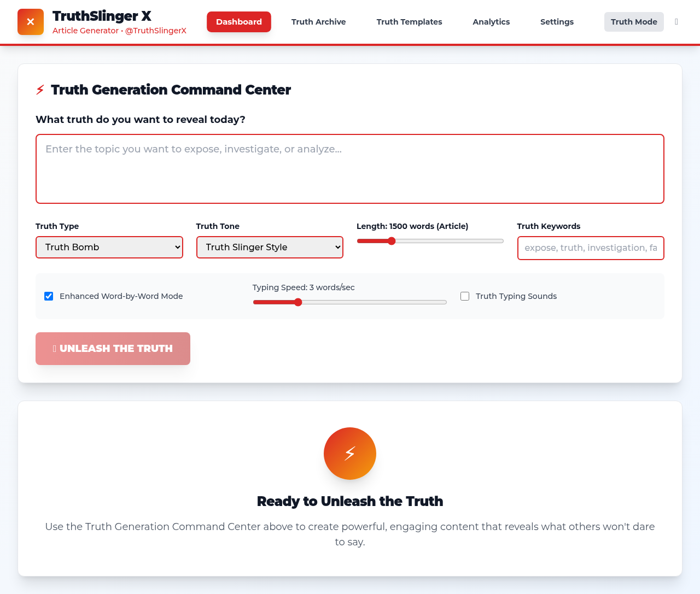This screenshot has width=700, height=594.
Task: Select Truth Slinger Style from tone dropdown
Action: tap(270, 247)
